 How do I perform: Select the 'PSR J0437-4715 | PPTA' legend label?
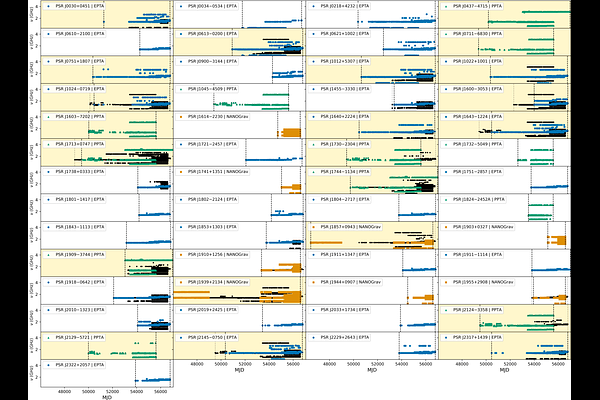477,6
